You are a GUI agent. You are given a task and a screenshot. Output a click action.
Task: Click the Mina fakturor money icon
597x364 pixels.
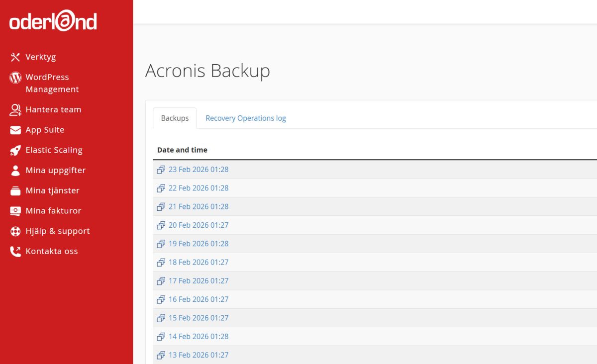[15, 211]
